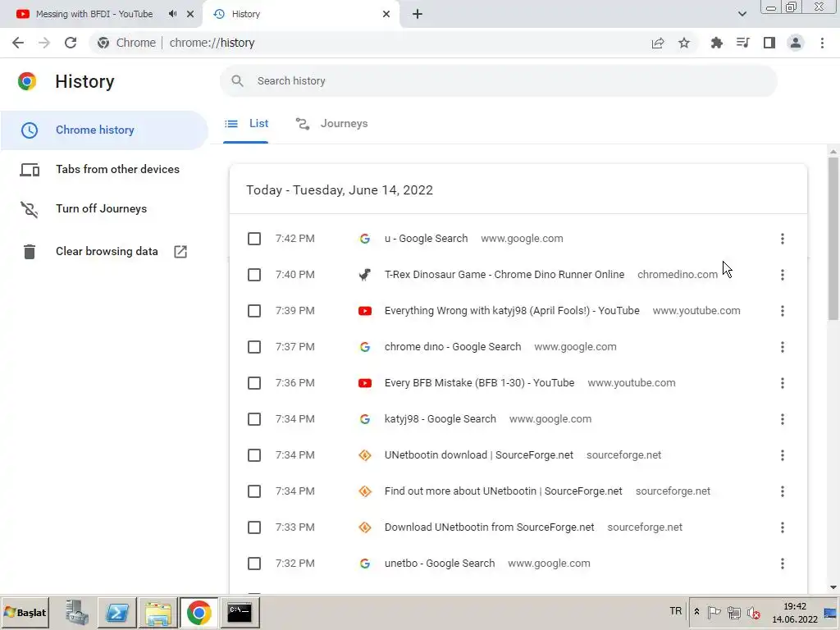Image resolution: width=840 pixels, height=630 pixels.
Task: Click the Action Center flag icon
Action: (714, 612)
